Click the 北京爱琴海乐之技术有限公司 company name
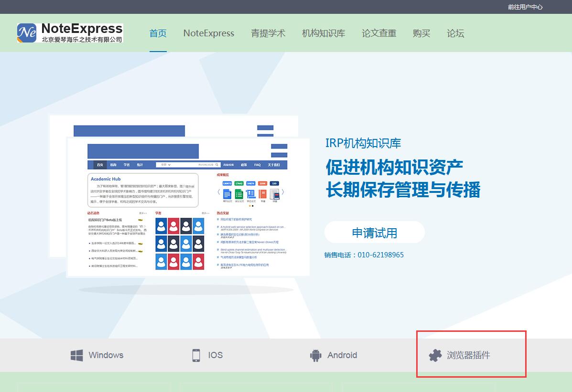This screenshot has height=392, width=572. click(x=82, y=40)
